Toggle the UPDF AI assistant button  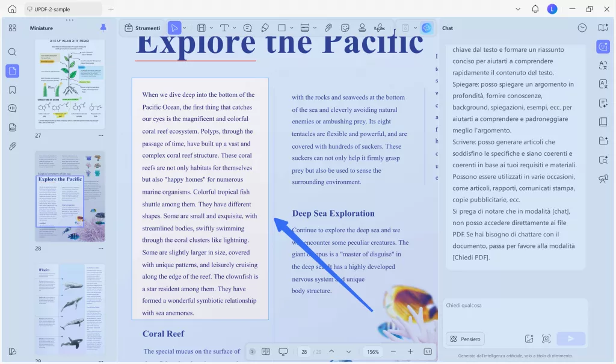[x=427, y=28]
